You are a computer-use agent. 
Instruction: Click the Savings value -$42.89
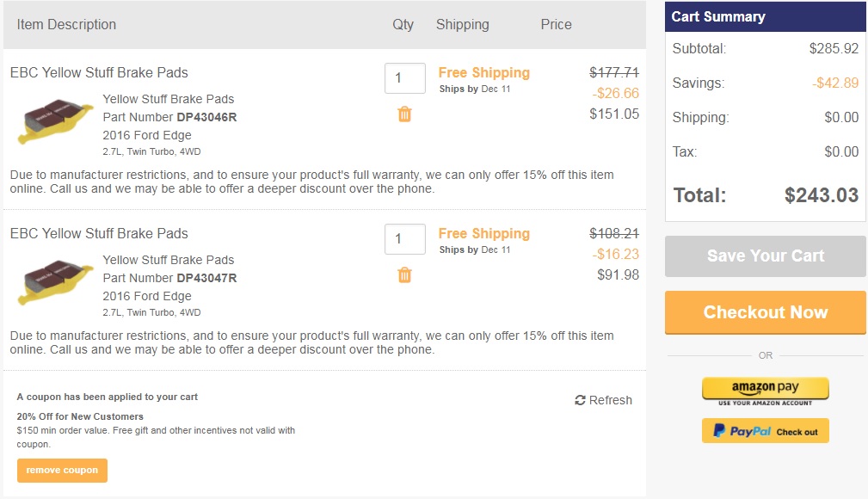click(835, 83)
